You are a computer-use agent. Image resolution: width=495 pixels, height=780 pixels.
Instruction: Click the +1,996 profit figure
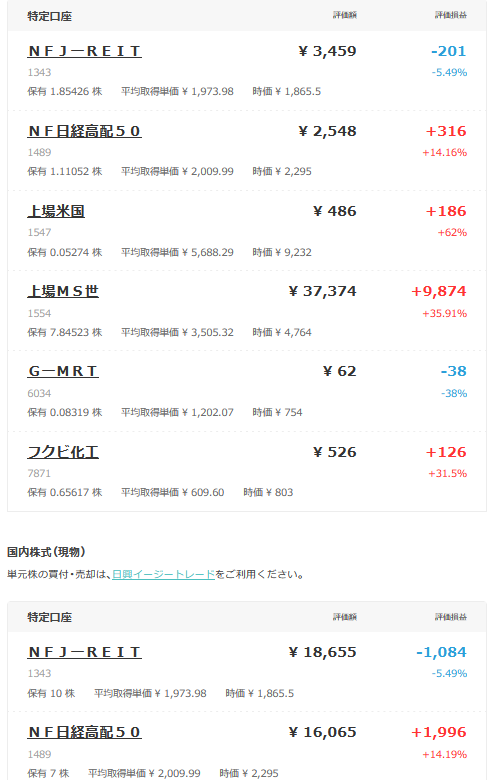(439, 732)
